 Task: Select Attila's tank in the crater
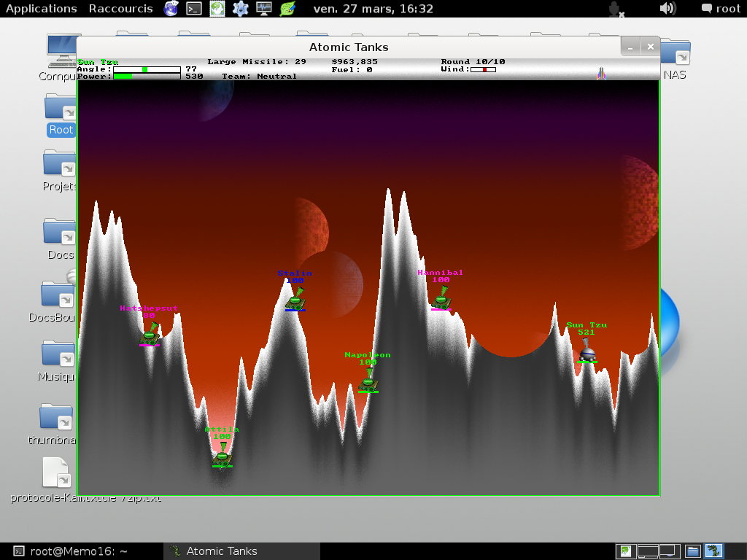pos(222,455)
